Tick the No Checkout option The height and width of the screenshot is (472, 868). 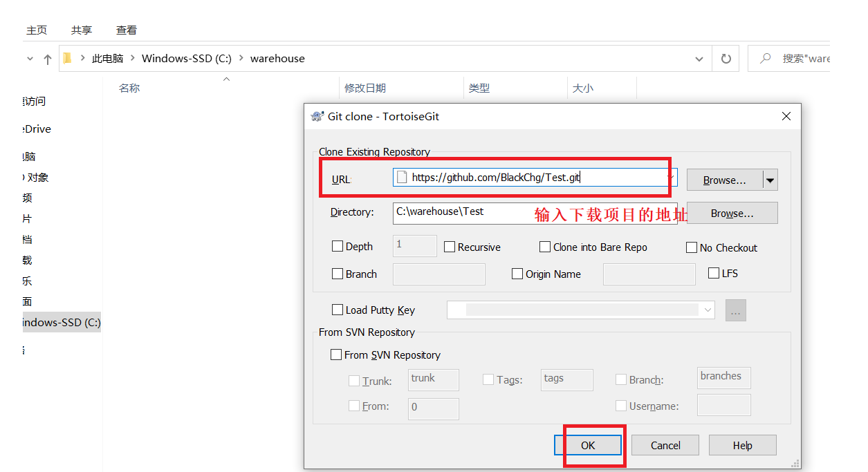coord(692,247)
